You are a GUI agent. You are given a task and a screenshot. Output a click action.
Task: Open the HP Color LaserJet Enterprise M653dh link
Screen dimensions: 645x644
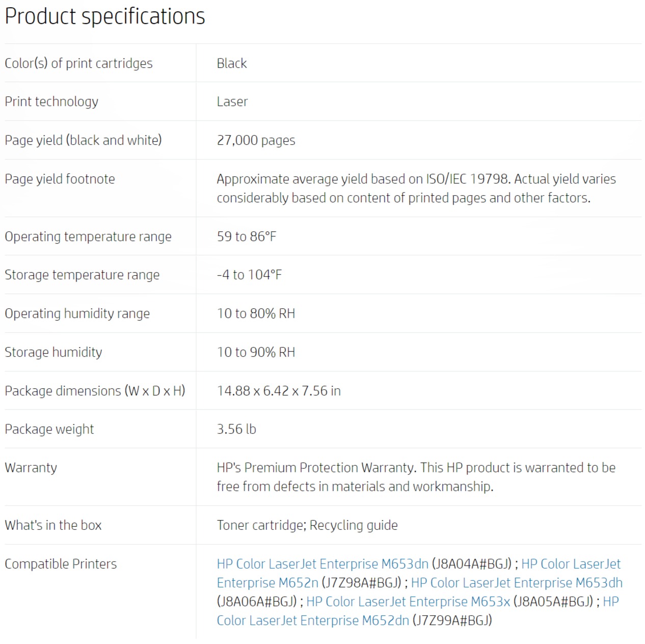coord(517,583)
